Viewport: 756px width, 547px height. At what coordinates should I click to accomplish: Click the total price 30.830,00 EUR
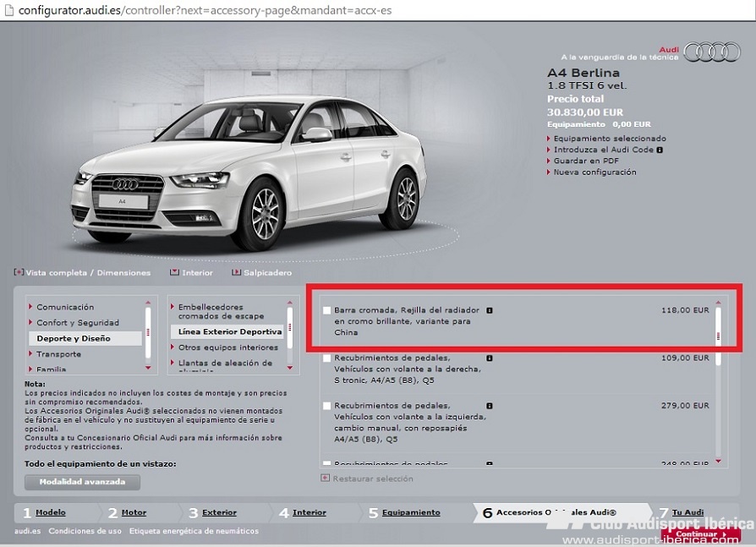point(585,112)
